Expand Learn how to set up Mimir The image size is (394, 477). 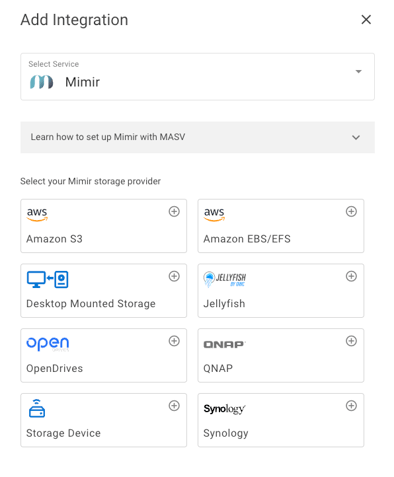(x=197, y=137)
